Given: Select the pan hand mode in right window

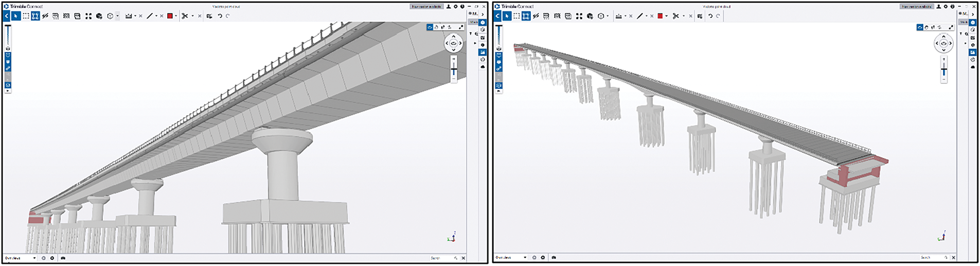Looking at the screenshot, I should pyautogui.click(x=926, y=27).
